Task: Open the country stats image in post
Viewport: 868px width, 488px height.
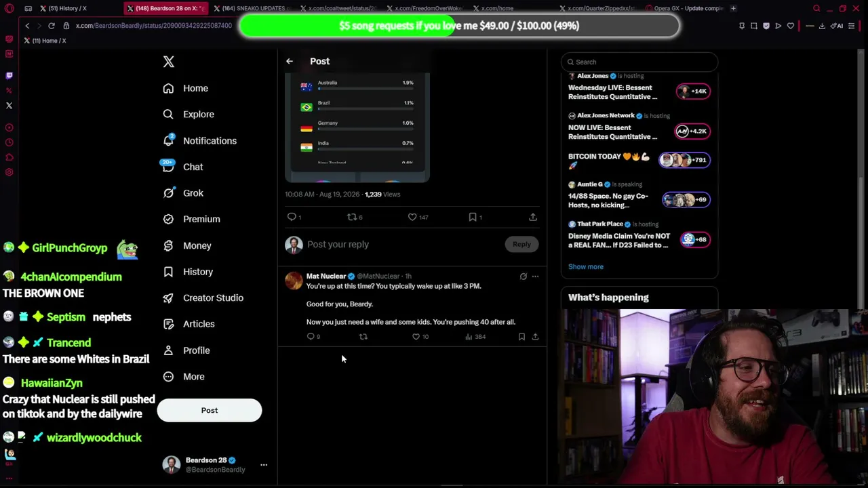Action: (357, 127)
